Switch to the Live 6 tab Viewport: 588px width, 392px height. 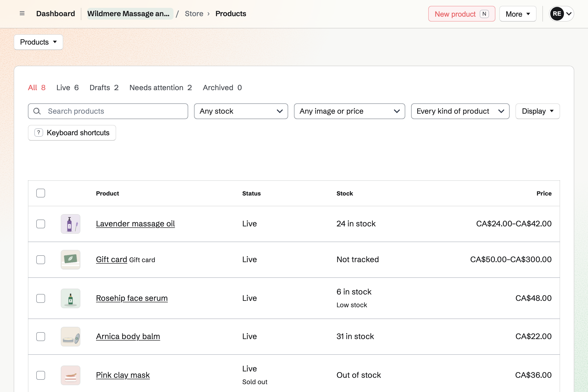pos(68,88)
